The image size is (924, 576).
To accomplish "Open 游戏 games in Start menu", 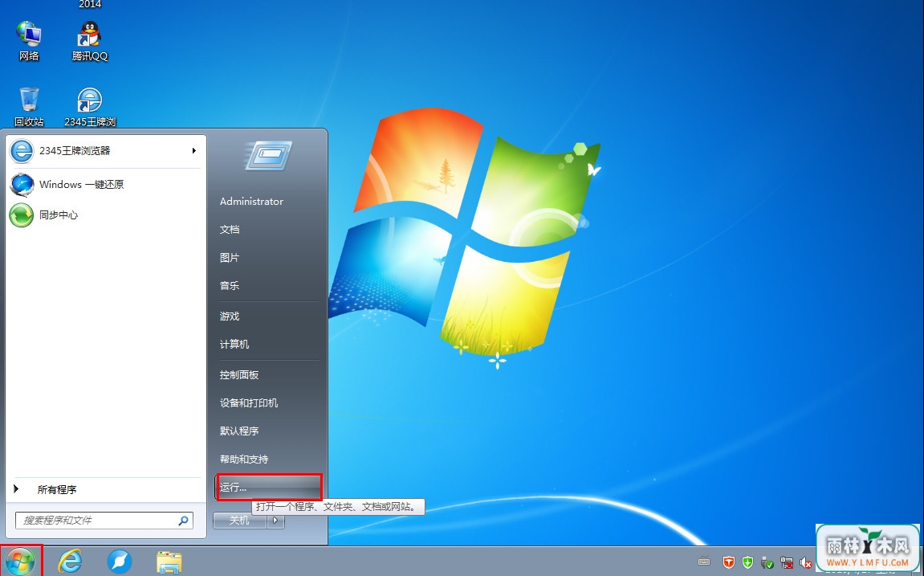I will [230, 317].
